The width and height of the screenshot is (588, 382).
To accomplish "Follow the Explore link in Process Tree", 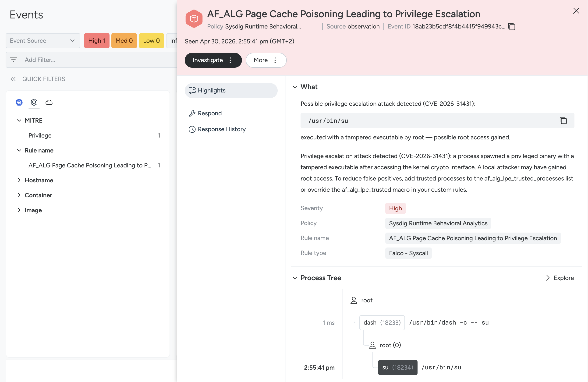I will pos(559,278).
